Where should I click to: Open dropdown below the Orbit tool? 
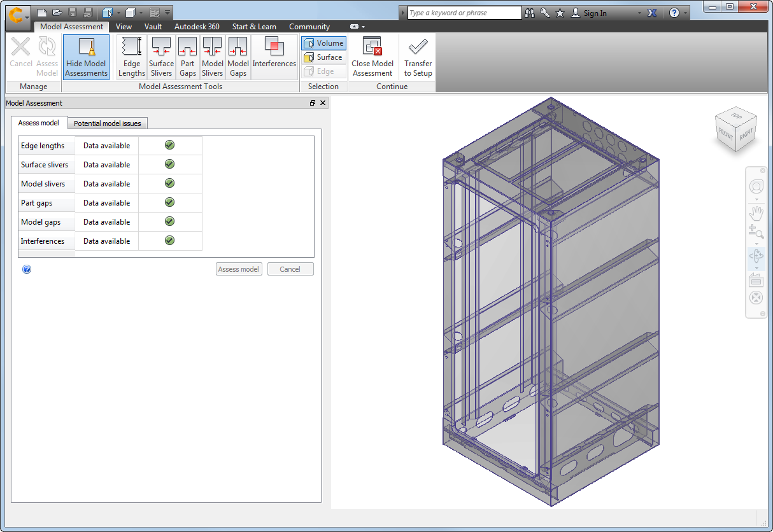(756, 268)
